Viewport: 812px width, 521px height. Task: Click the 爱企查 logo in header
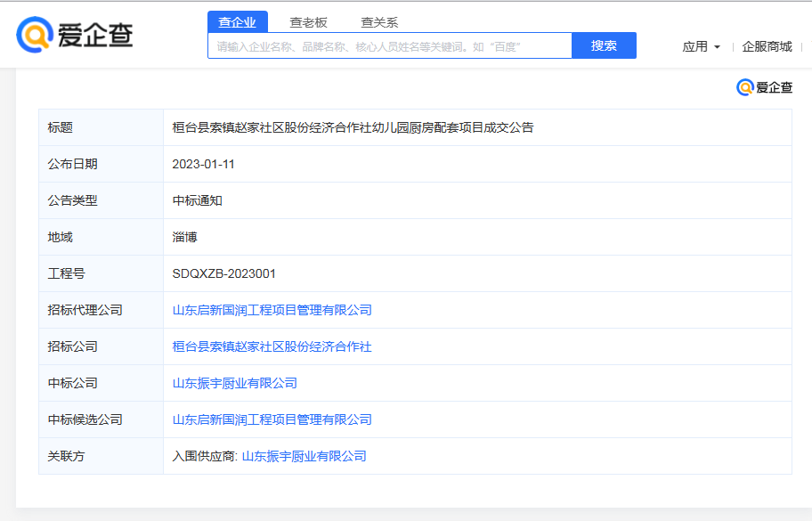pos(75,35)
